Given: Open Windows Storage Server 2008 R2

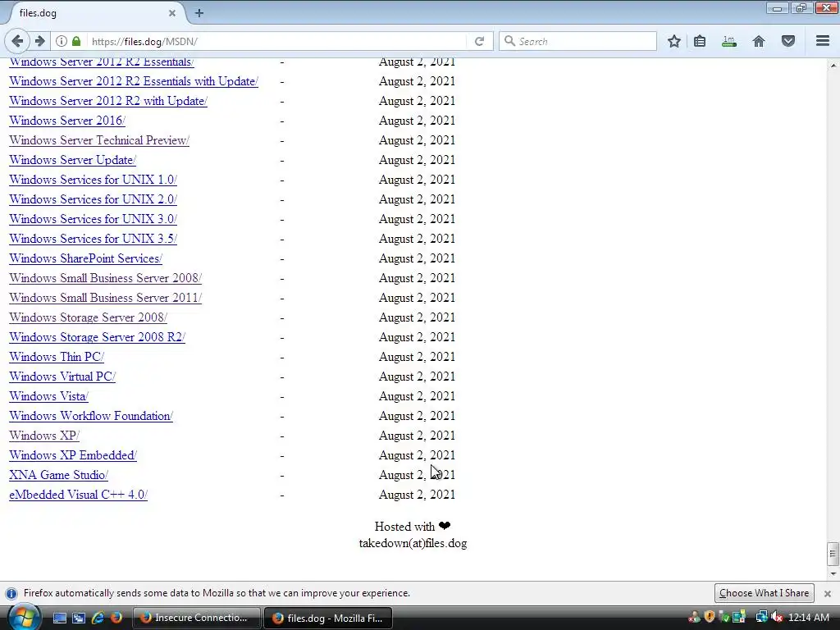Looking at the screenshot, I should pos(97,337).
